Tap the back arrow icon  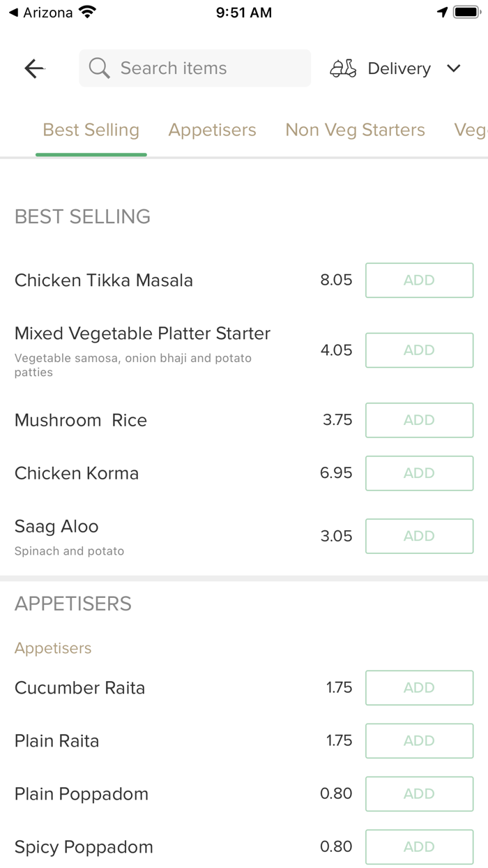[34, 68]
